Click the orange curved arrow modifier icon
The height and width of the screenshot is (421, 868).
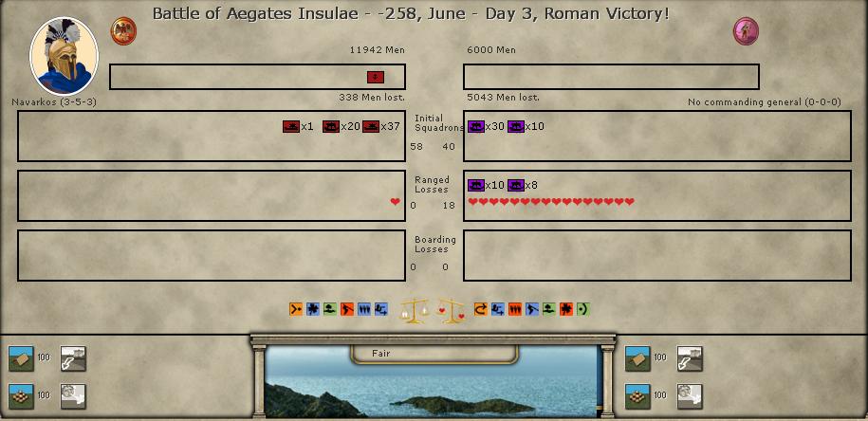click(x=480, y=309)
